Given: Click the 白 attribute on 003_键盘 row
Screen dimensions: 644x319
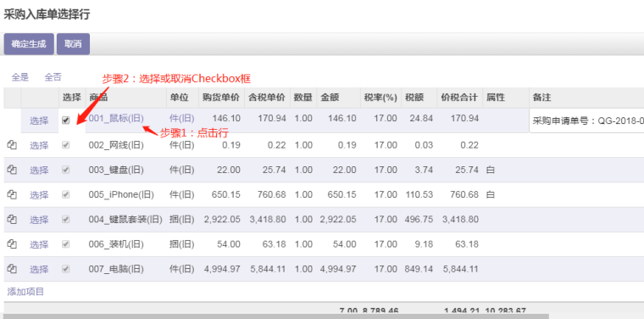Looking at the screenshot, I should click(x=491, y=170).
